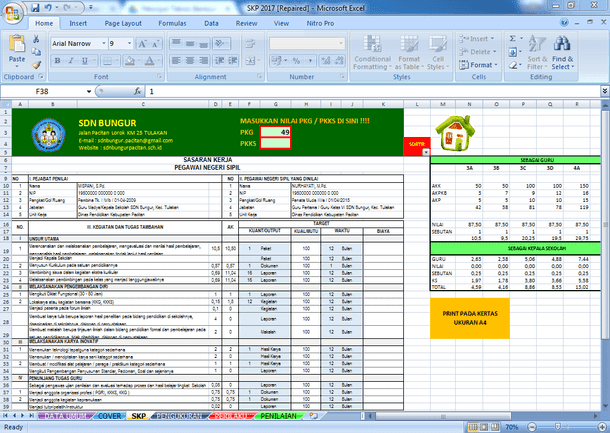The height and width of the screenshot is (433, 610).
Task: Click Wrap Text icon
Action: coord(250,43)
